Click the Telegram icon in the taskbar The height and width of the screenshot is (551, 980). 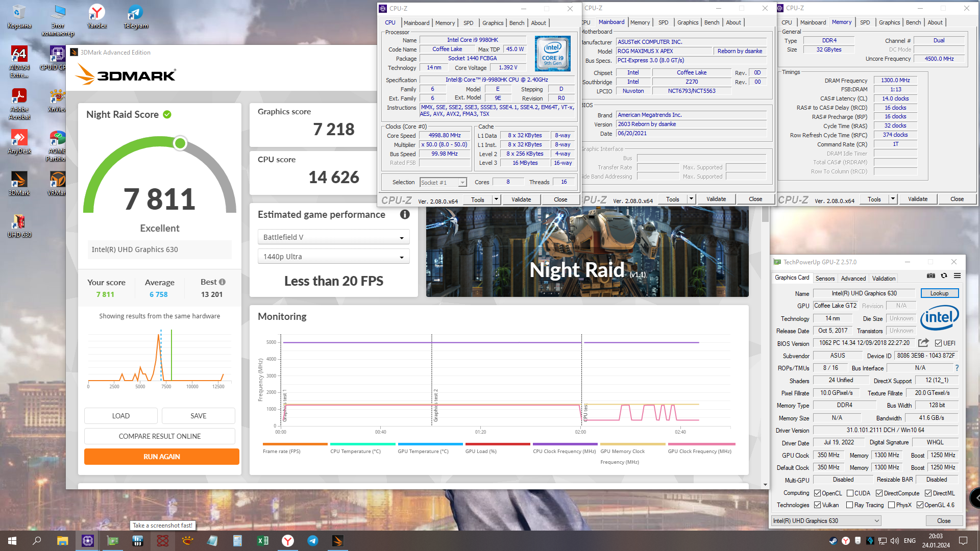tap(313, 541)
